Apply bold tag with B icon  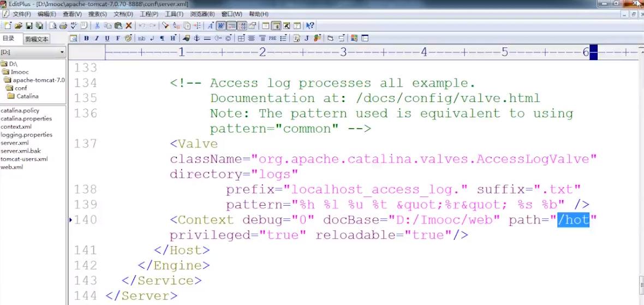click(x=86, y=38)
